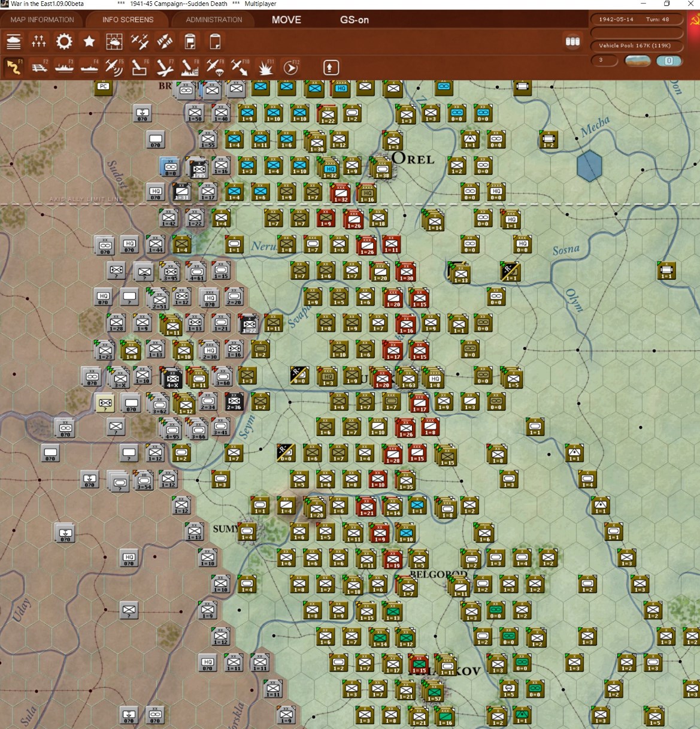Select the unit counter labeled 1=57
This screenshot has width=700, height=729.
(434, 691)
